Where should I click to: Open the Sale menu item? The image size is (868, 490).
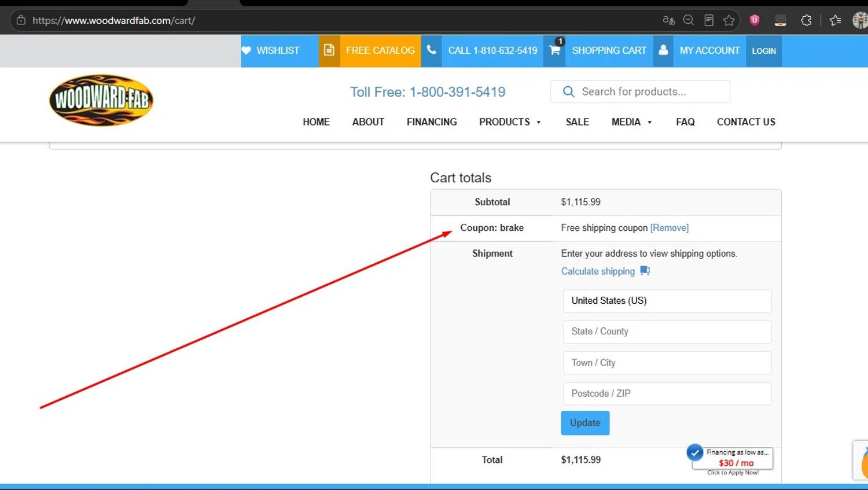point(578,122)
